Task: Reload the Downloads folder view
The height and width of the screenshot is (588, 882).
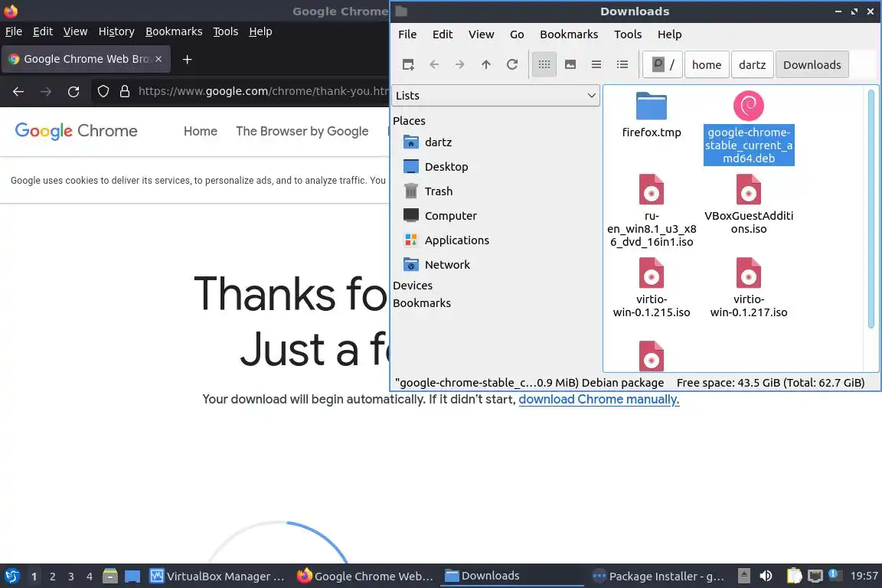Action: pos(512,65)
